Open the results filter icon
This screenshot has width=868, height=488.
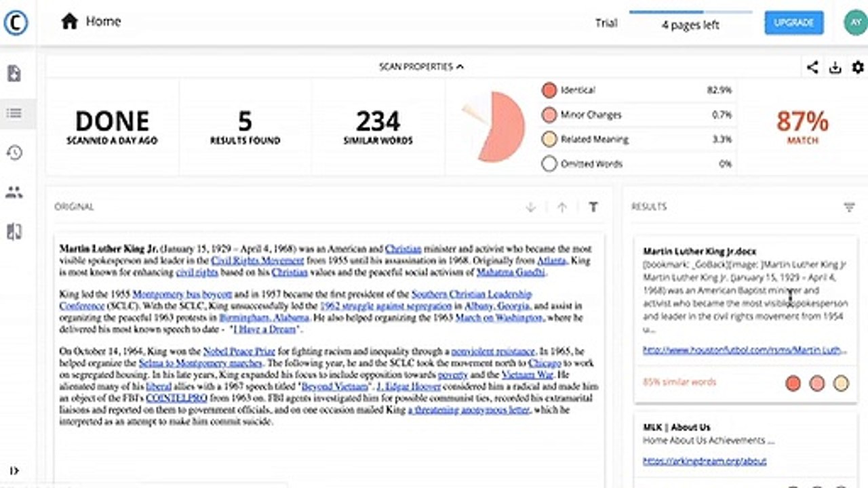[849, 207]
